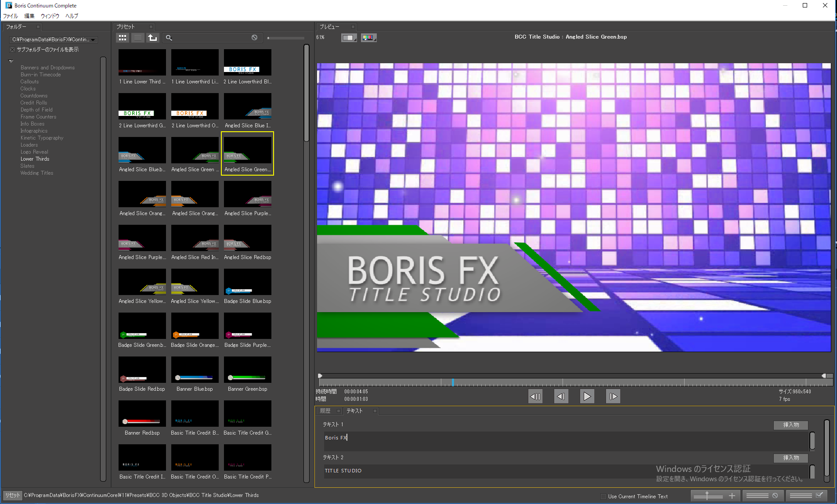Open the preview compare mode dropdown
This screenshot has height=504, width=837.
coord(349,38)
